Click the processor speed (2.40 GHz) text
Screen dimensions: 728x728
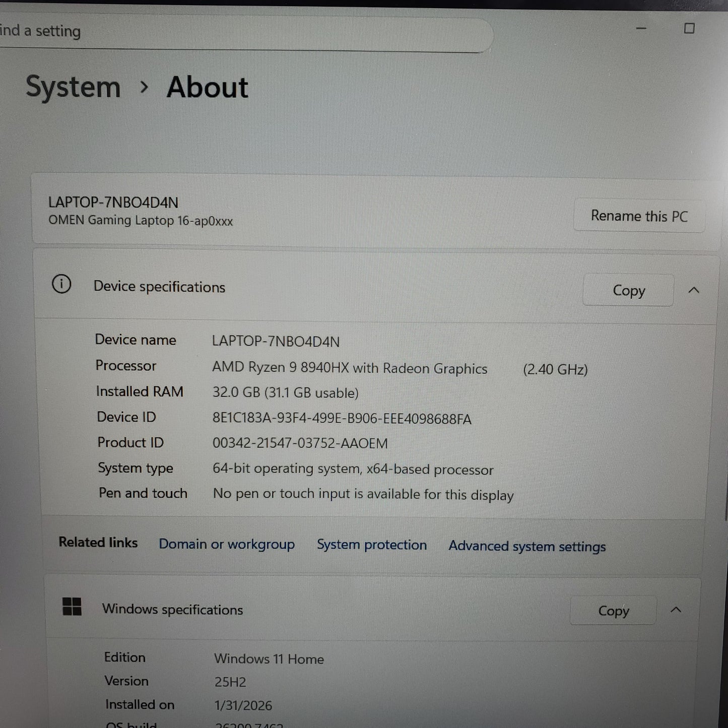pos(555,370)
